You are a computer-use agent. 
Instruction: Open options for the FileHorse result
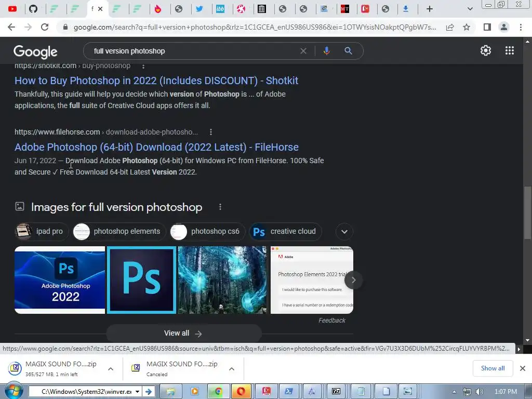pos(211,132)
